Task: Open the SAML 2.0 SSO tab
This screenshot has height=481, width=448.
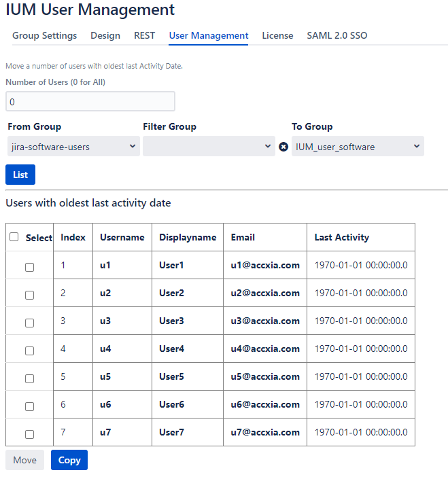Action: coord(337,35)
